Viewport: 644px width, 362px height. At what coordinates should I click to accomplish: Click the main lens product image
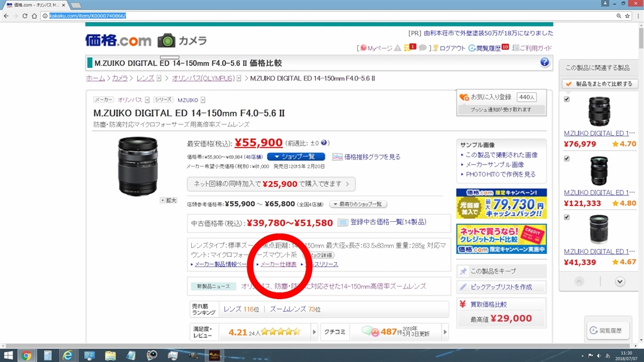138,166
